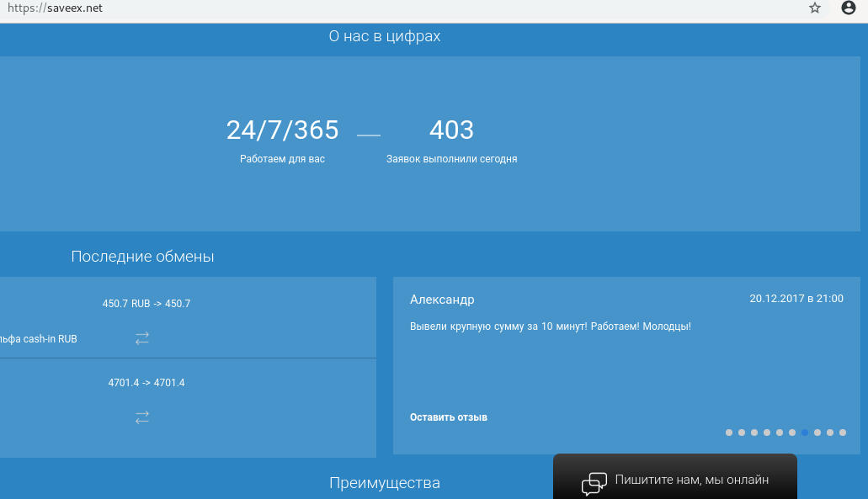
Task: Jump to the last review carousel dot
Action: (x=842, y=433)
